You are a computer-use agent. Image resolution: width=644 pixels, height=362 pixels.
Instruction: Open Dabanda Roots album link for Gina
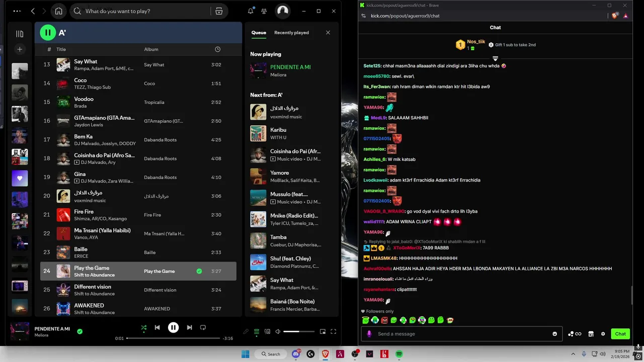coord(160,177)
